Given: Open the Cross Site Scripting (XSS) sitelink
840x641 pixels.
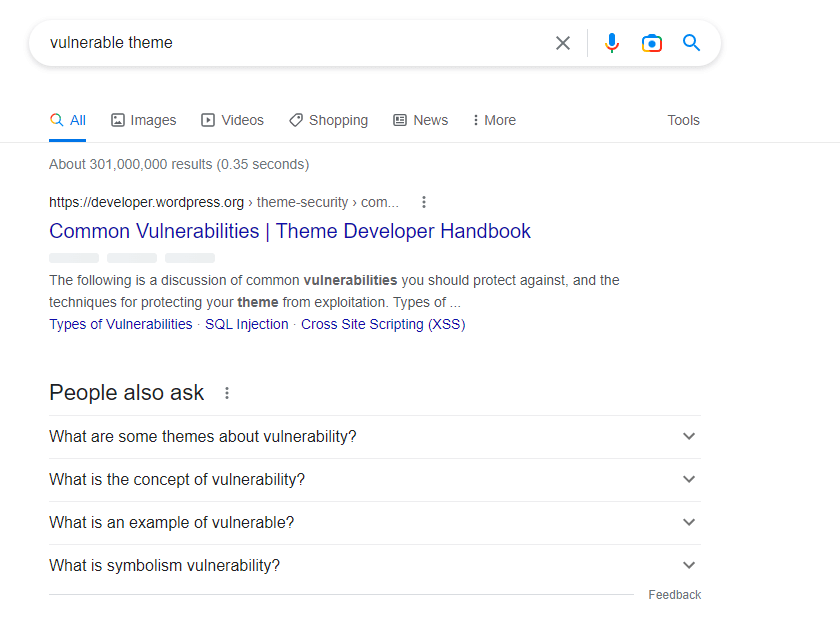Looking at the screenshot, I should click(x=383, y=324).
